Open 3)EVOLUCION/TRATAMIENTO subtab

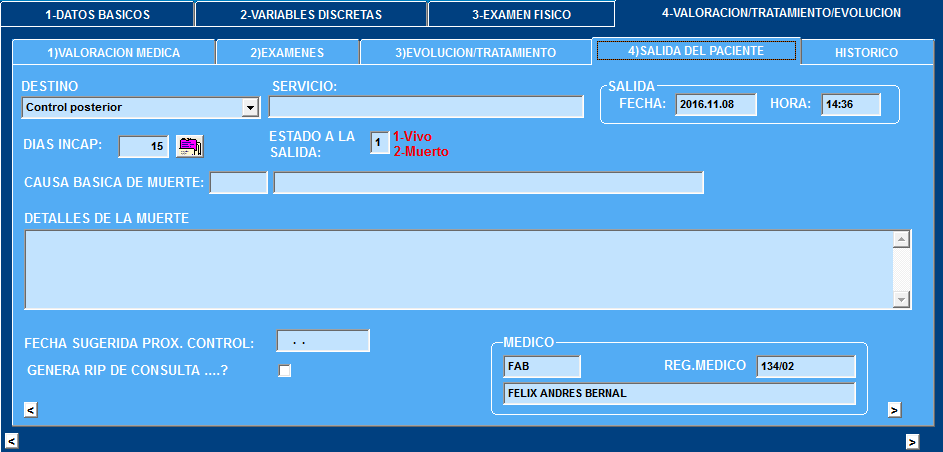pyautogui.click(x=475, y=52)
